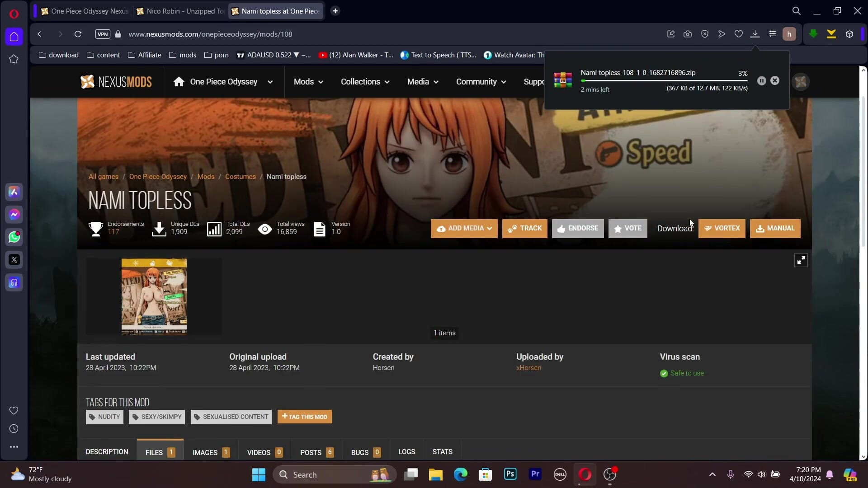This screenshot has width=868, height=488.
Task: Toggle endorsement with ENDORSE button
Action: pyautogui.click(x=577, y=229)
